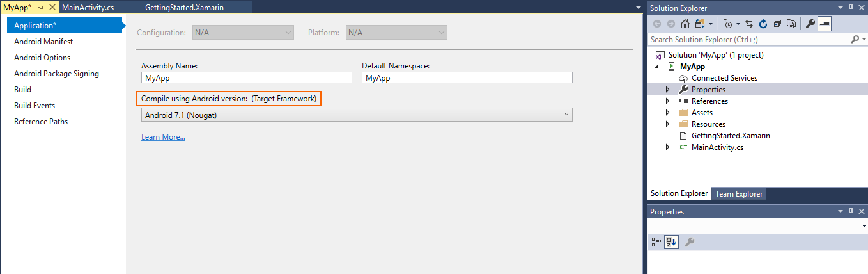
Task: Open the Configuration dropdown
Action: pos(243,32)
